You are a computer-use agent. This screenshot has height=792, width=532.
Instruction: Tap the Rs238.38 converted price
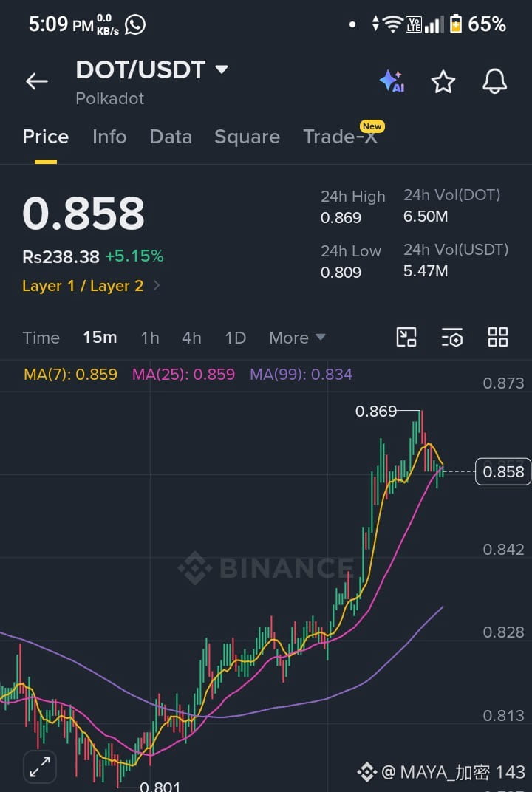pos(61,257)
